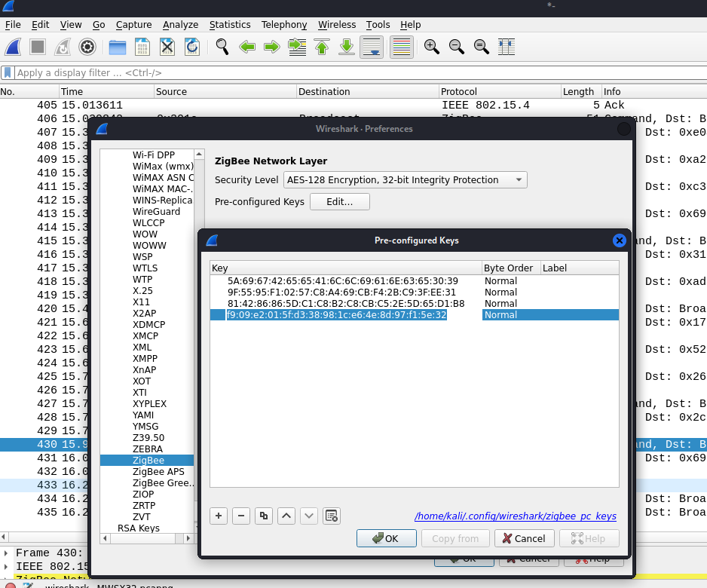Sort packets by Destination column header

coord(368,91)
